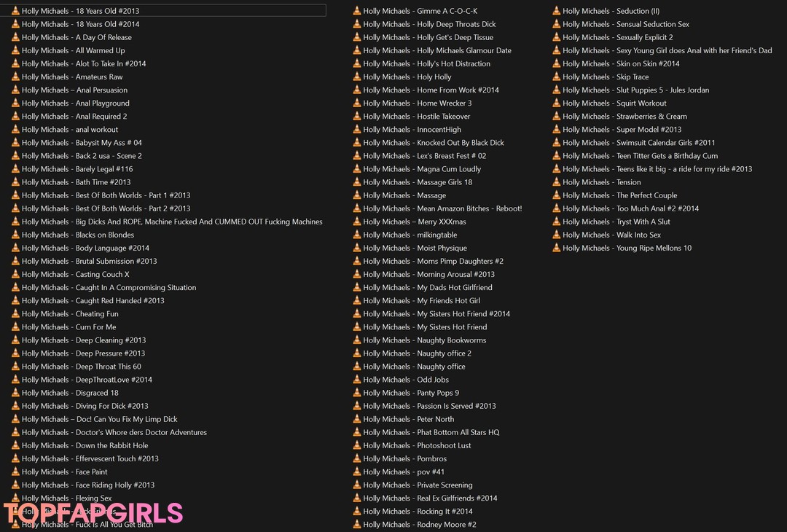
Task: Select file 'Rocking It #2014'
Action: coord(418,512)
